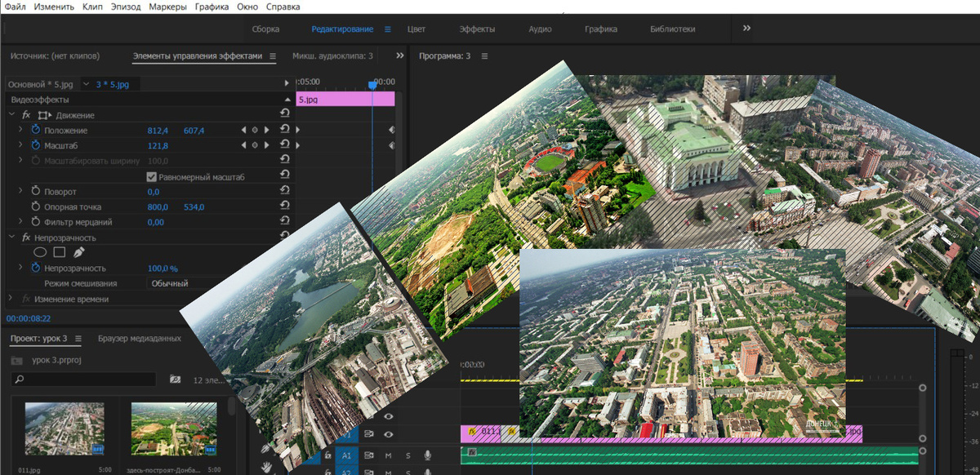Image resolution: width=980 pixels, height=475 pixels.
Task: Toggle animation stopwatch for Положение
Action: click(x=36, y=131)
